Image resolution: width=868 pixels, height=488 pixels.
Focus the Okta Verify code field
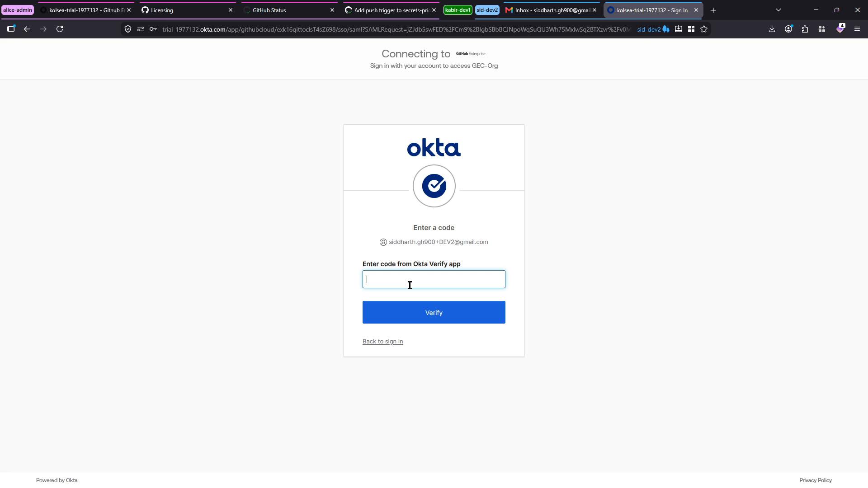[434, 279]
